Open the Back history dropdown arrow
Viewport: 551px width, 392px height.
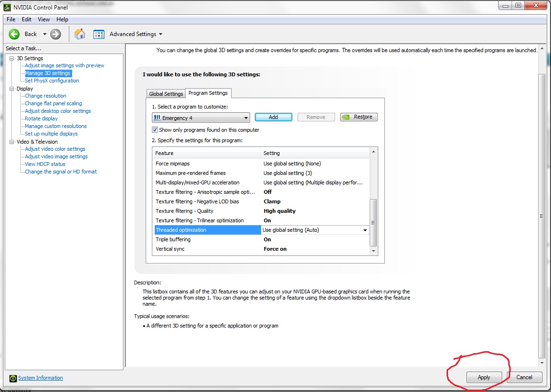(45, 34)
